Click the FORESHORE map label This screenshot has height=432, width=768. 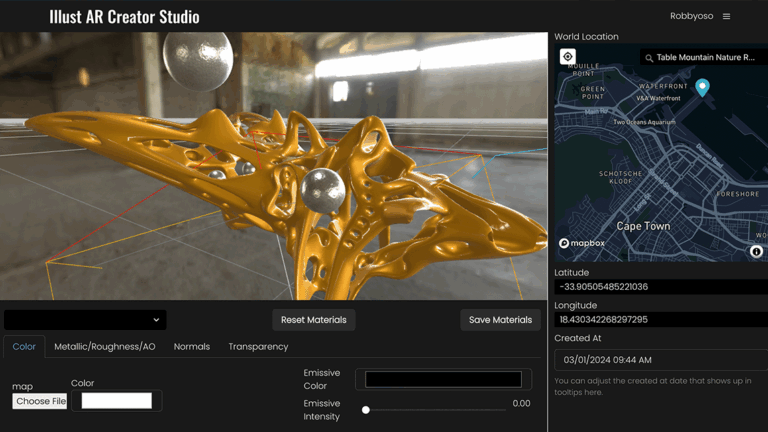click(738, 194)
